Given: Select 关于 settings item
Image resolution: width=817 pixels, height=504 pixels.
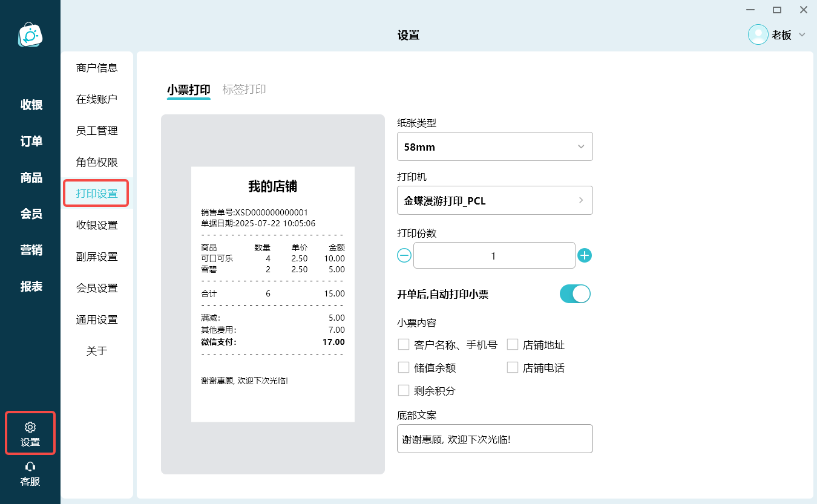Looking at the screenshot, I should pos(97,351).
